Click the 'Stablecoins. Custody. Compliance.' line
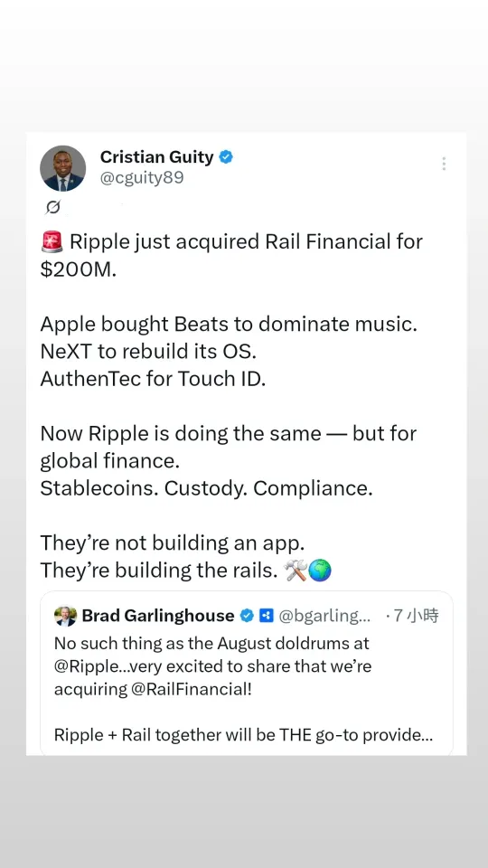Image resolution: width=488 pixels, height=868 pixels. click(x=206, y=488)
